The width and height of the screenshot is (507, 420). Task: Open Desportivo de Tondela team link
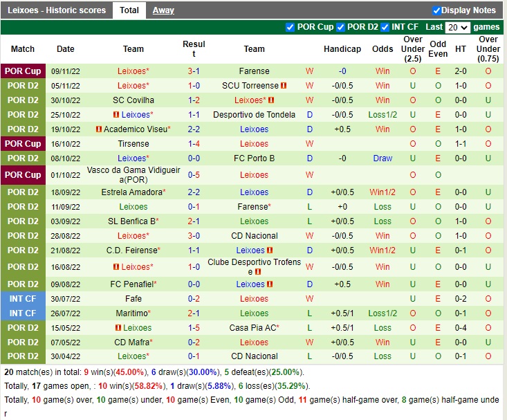(x=254, y=115)
